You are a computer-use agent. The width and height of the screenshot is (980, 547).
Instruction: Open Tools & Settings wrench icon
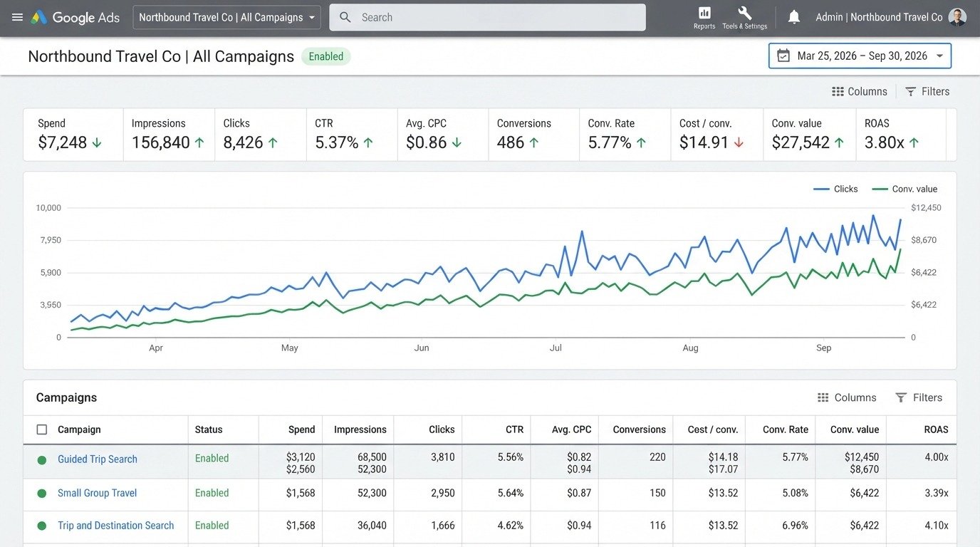744,13
